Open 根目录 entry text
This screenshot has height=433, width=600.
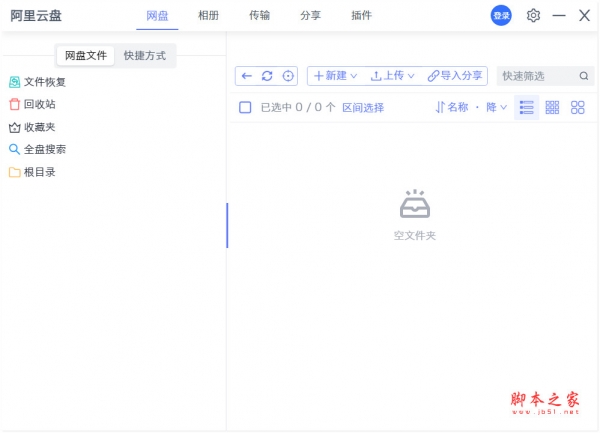click(x=40, y=172)
